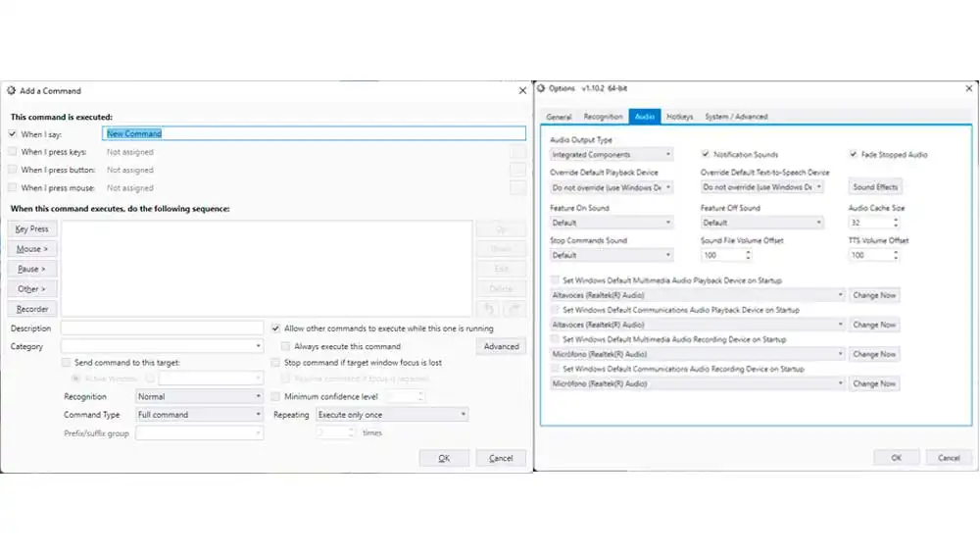Confirm Options dialog with OK
This screenshot has width=980, height=556.
(897, 458)
